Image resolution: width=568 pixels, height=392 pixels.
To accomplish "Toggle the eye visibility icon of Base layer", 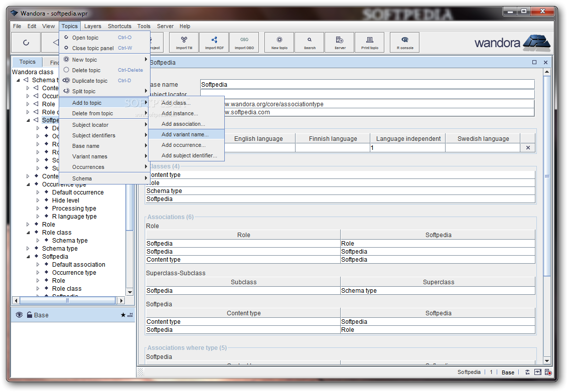I will tap(19, 315).
